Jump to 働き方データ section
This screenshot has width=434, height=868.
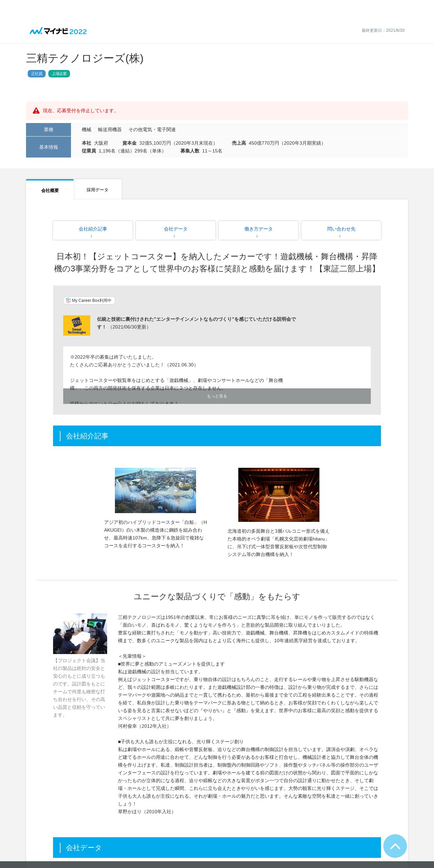258,231
